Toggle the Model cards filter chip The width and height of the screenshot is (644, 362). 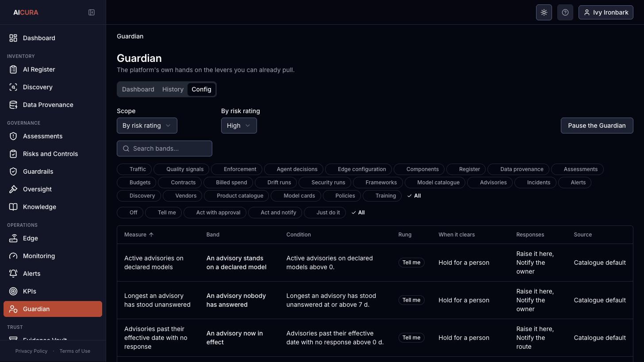click(x=295, y=196)
